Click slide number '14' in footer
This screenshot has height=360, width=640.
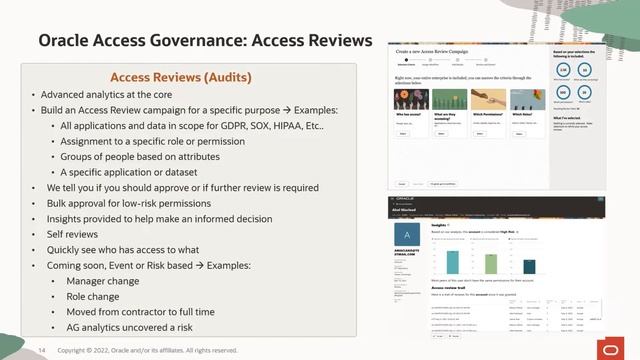pyautogui.click(x=42, y=350)
